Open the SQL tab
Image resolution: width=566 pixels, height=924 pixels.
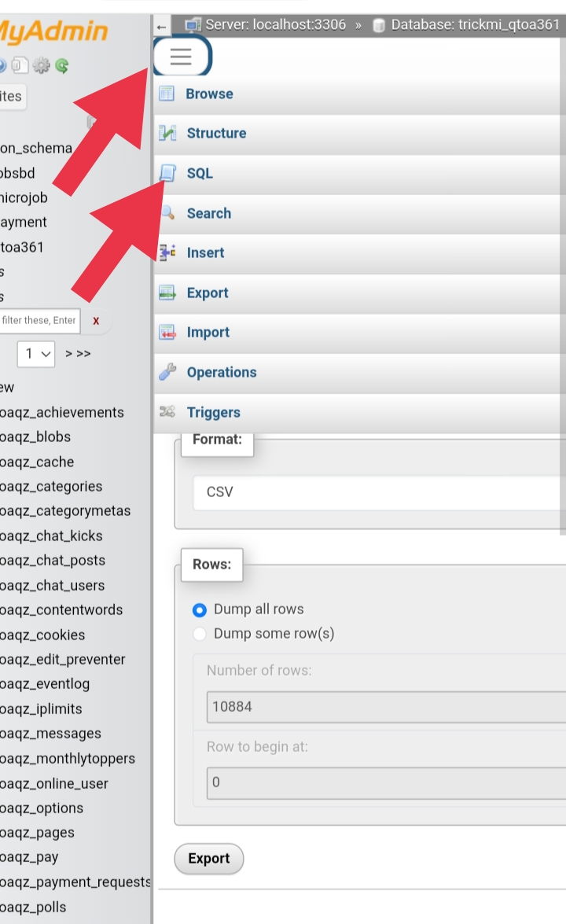[199, 173]
